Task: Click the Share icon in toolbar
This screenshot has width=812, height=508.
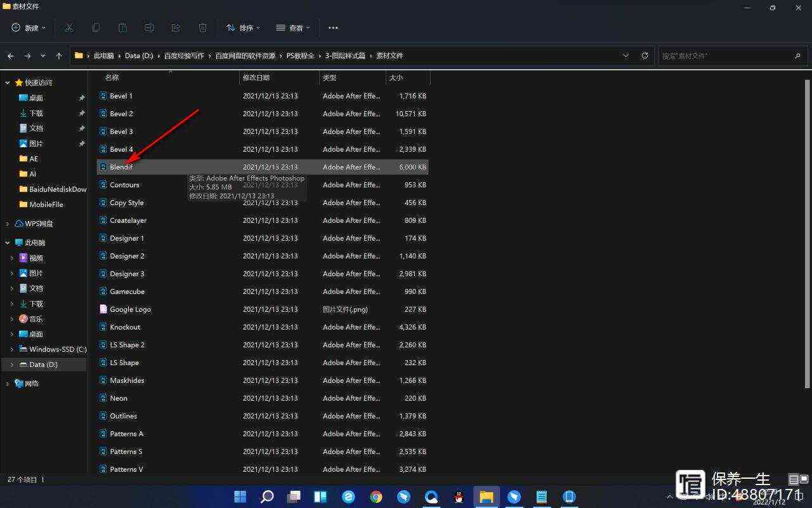Action: click(176, 28)
